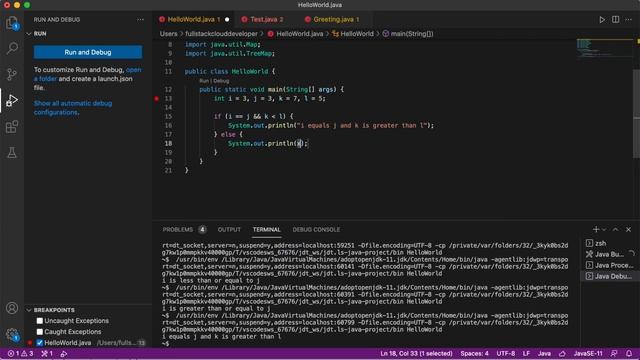Click the editor vertical scrollbar

click(636, 113)
